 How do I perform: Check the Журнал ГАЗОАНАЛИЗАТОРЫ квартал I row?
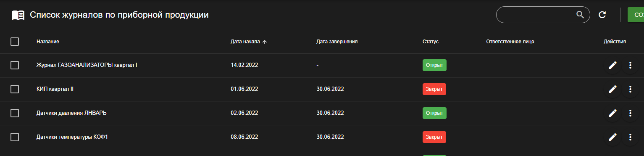[15, 65]
